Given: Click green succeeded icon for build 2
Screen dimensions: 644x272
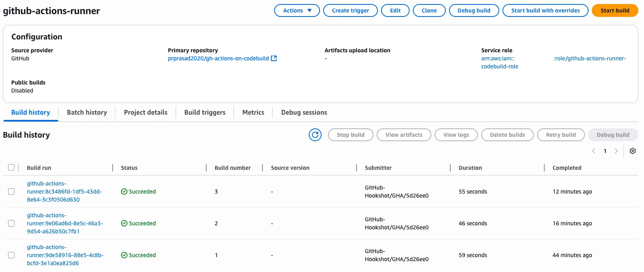Looking at the screenshot, I should pos(124,223).
